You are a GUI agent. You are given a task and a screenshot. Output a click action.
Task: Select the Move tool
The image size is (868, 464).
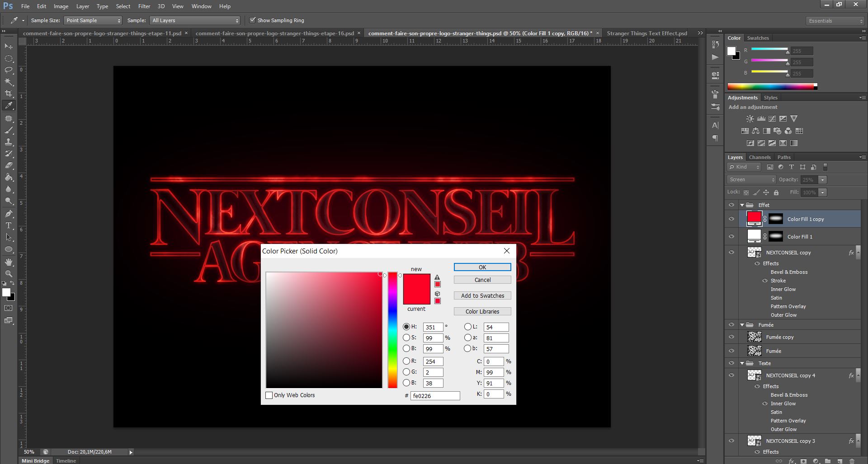pyautogui.click(x=9, y=47)
